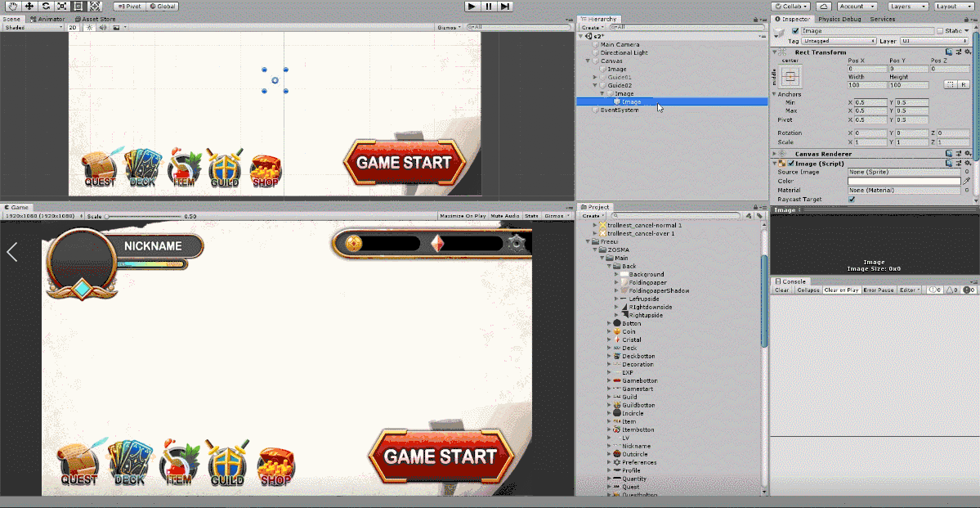Click the back arrow in Game view
The image size is (980, 508).
point(12,252)
